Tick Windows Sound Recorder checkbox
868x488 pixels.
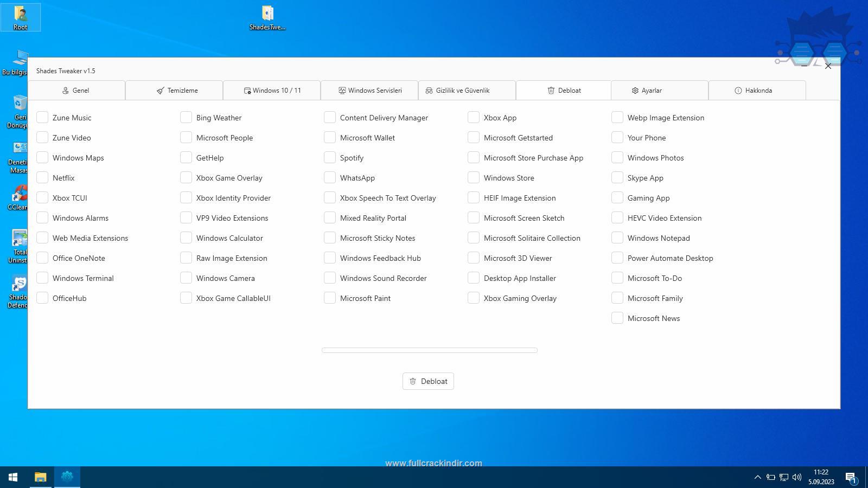coord(330,278)
